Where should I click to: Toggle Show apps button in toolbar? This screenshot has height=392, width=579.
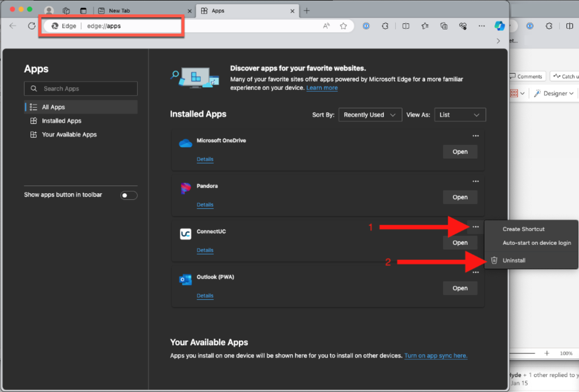click(x=129, y=195)
